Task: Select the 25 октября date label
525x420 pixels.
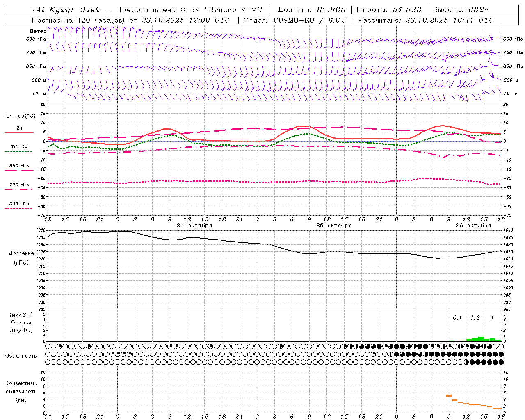Action: [x=333, y=226]
